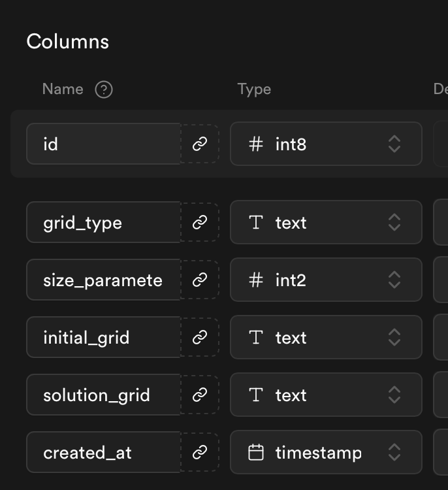Viewport: 448px width, 490px height.
Task: Change the type of initial_grid column
Action: (x=326, y=338)
